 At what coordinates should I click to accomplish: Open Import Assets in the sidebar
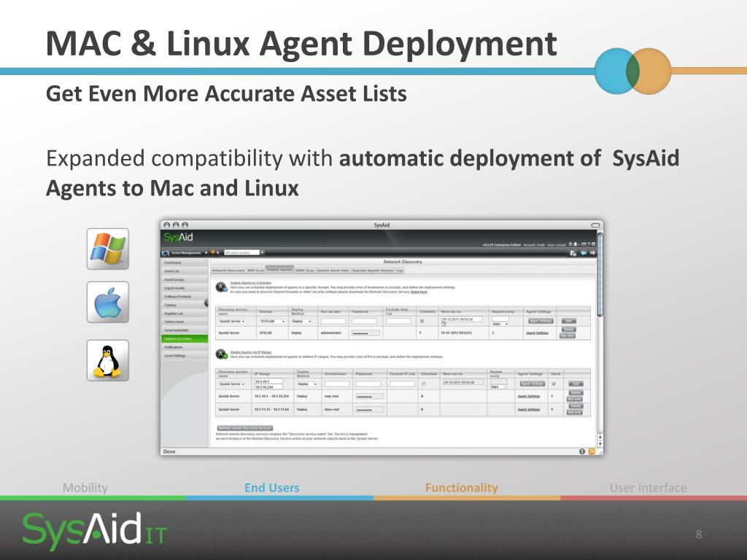click(x=185, y=289)
